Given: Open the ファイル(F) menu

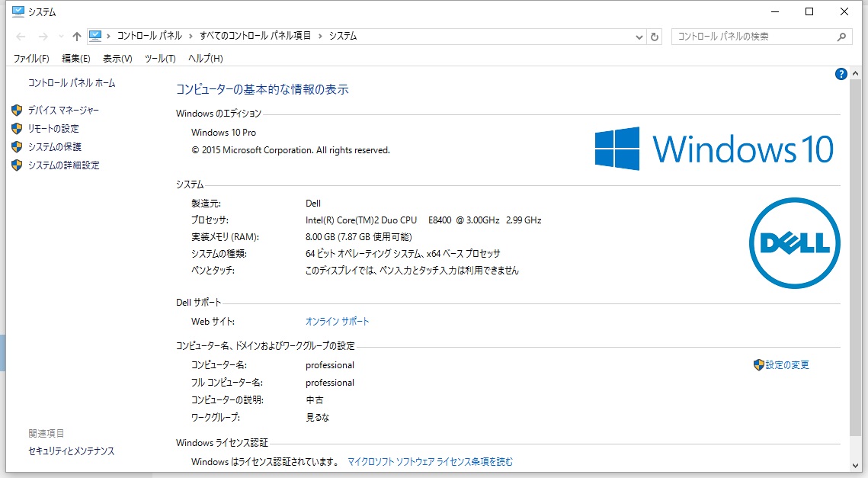Looking at the screenshot, I should pyautogui.click(x=31, y=58).
